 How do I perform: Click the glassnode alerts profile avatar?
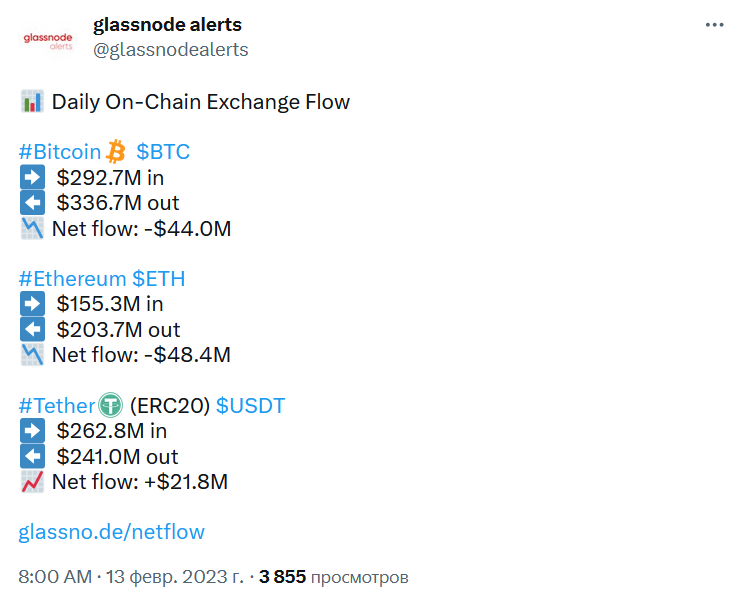point(47,38)
